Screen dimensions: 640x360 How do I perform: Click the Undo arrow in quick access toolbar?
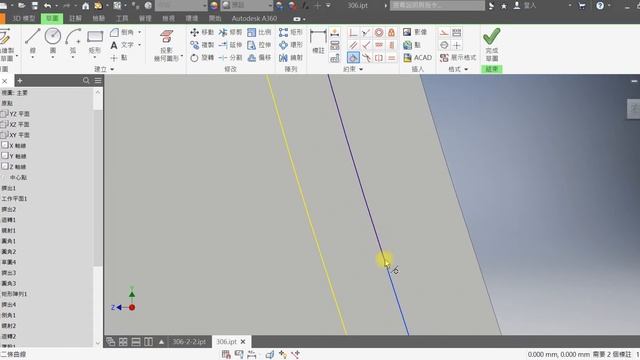[x=47, y=6]
